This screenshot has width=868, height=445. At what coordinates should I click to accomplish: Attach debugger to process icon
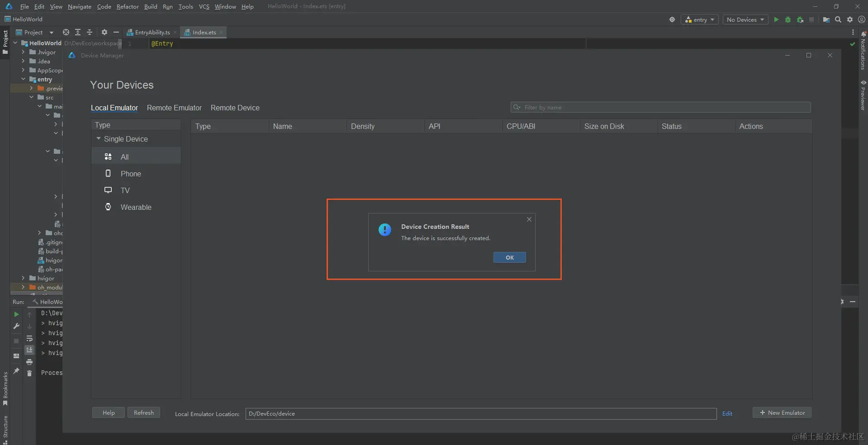800,19
